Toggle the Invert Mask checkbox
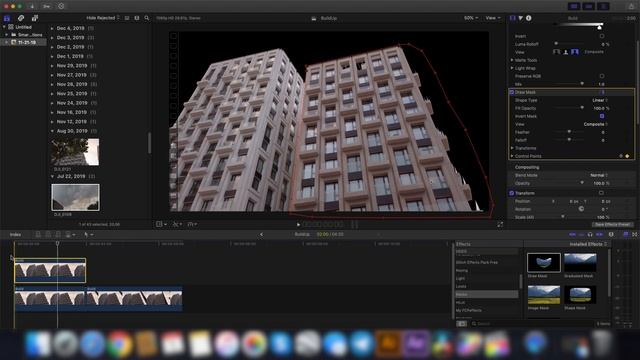The width and height of the screenshot is (640, 360). (602, 116)
